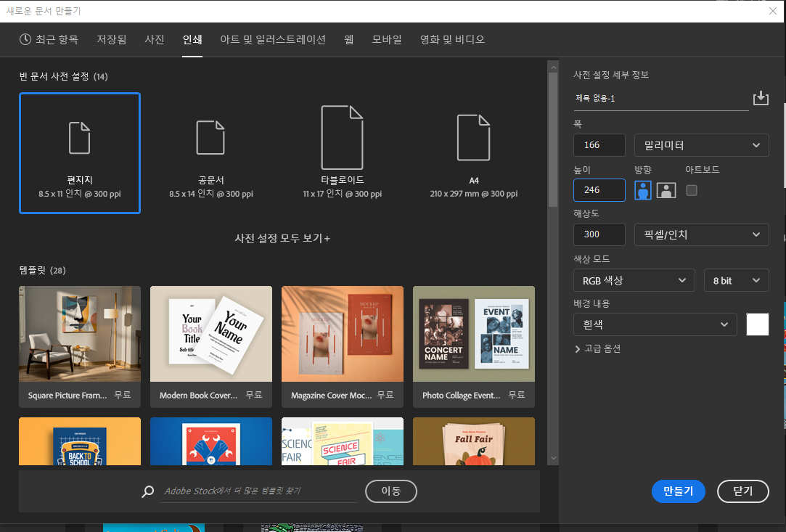The height and width of the screenshot is (532, 786).
Task: Select portrait orientation icon
Action: [642, 190]
